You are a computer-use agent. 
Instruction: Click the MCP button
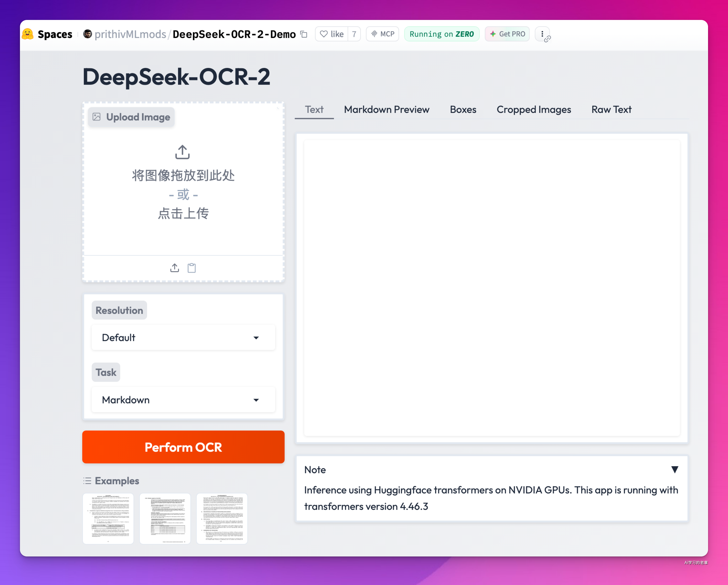click(x=383, y=34)
